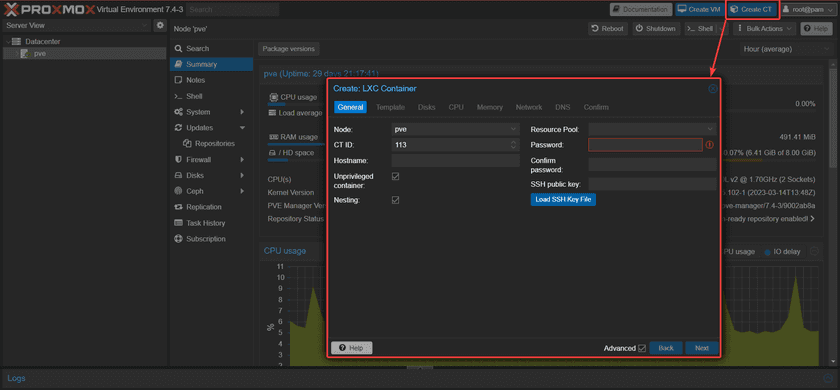Screen dimensions: 840x390
Task: Click the Documentation button in header
Action: tap(640, 10)
